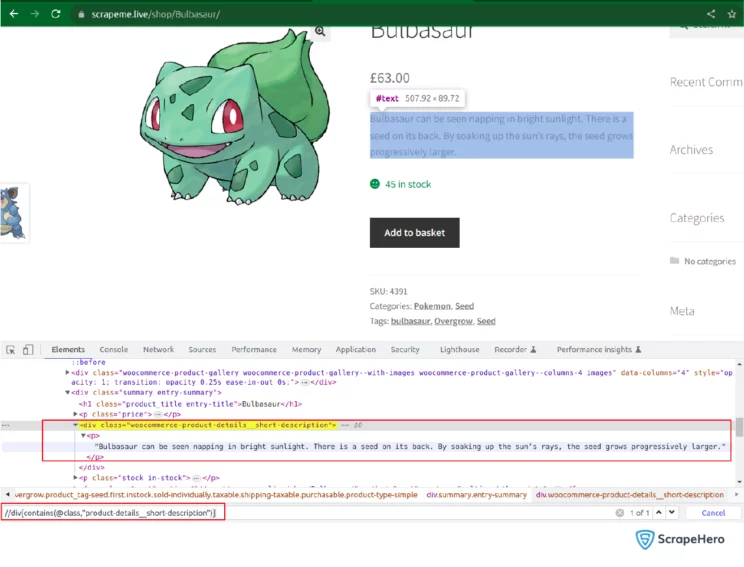The image size is (744, 567).
Task: Click the Nidoqueen thumbnail at left edge
Action: click(14, 213)
